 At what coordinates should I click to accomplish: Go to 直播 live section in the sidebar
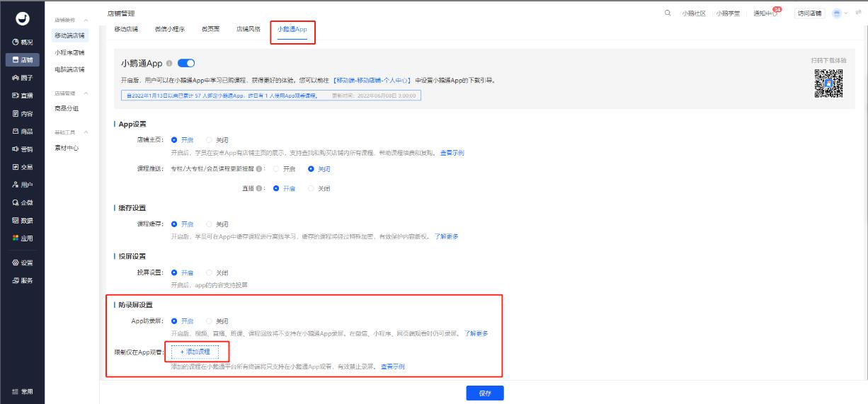click(22, 96)
